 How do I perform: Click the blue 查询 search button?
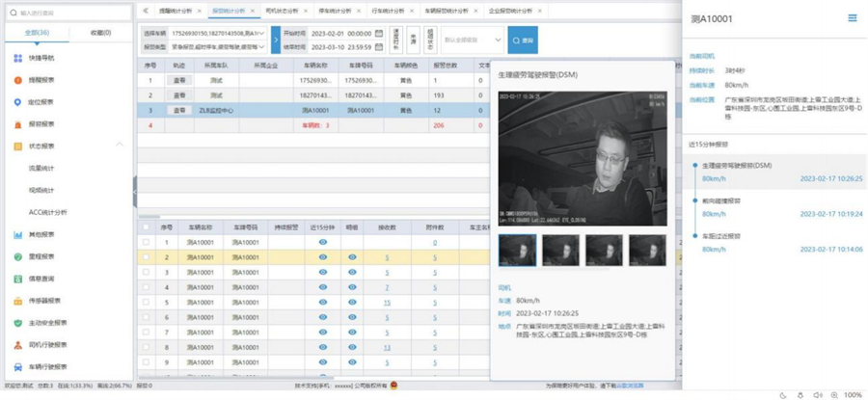523,40
